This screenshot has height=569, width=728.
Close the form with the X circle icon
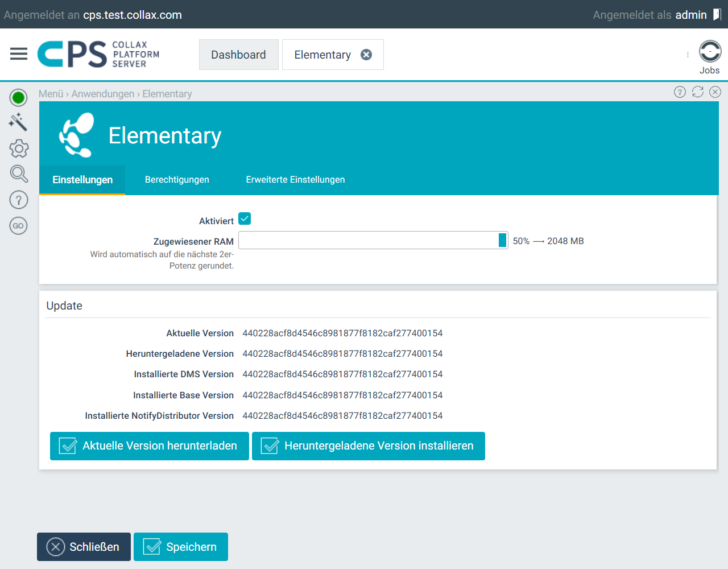coord(715,92)
